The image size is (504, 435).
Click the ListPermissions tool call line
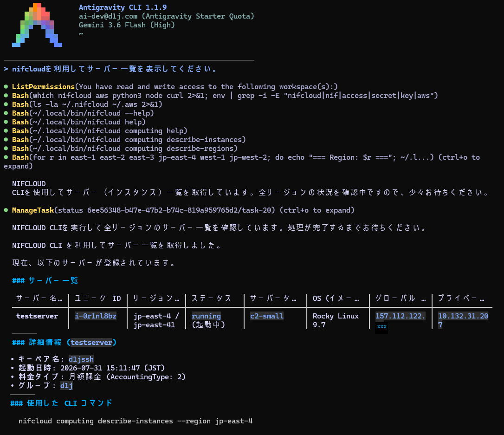(175, 86)
